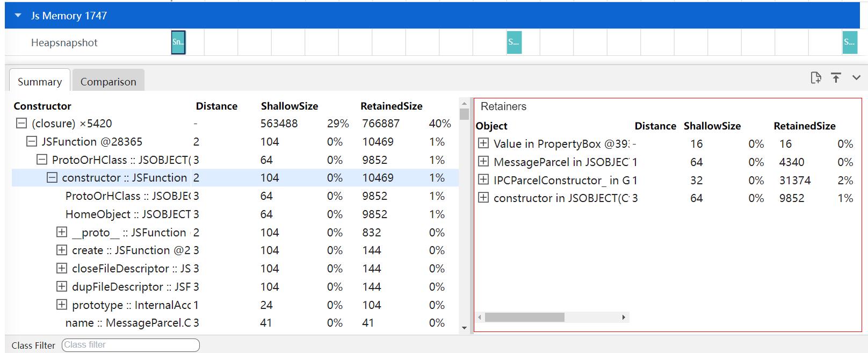This screenshot has width=868, height=353.
Task: Sort by ShallowSize column in Summary table
Action: pyautogui.click(x=290, y=106)
